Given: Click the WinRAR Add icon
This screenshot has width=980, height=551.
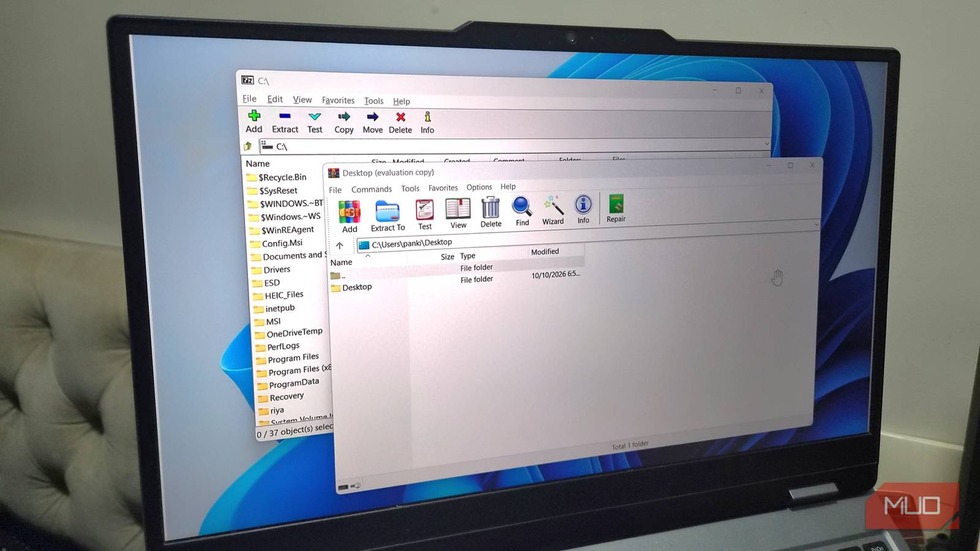Looking at the screenshot, I should [349, 212].
